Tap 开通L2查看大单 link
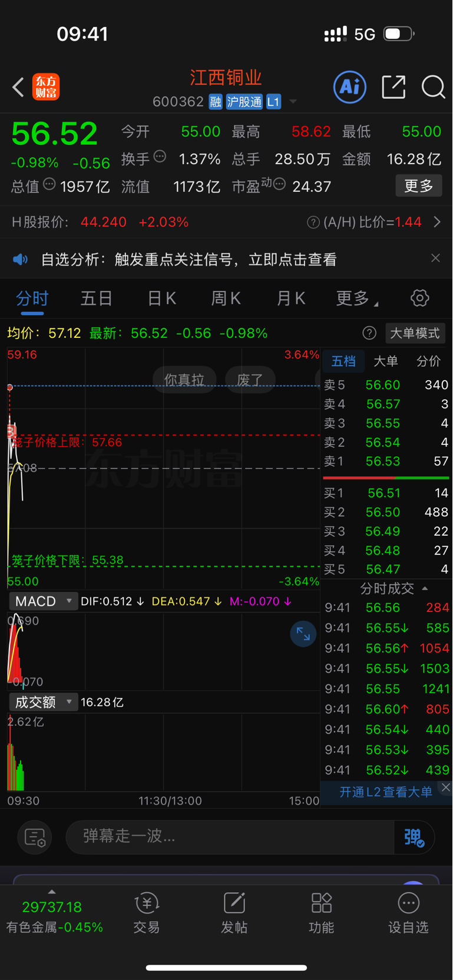Image resolution: width=453 pixels, height=980 pixels. click(x=386, y=792)
